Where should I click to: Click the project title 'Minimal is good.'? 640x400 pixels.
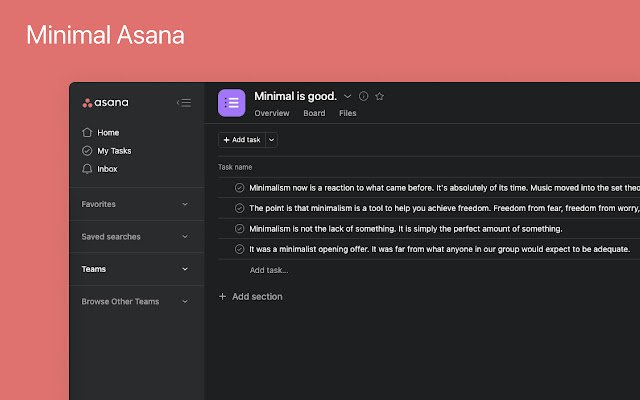pos(296,96)
